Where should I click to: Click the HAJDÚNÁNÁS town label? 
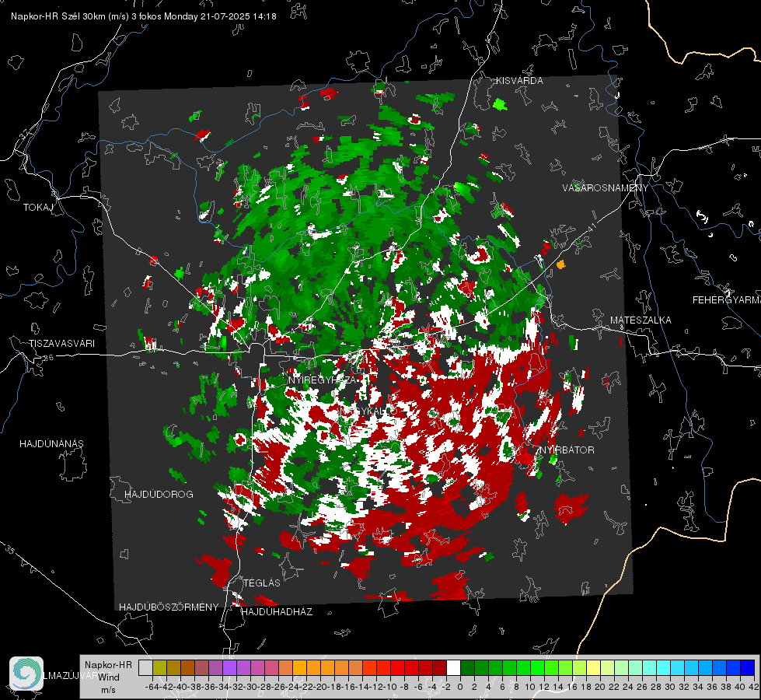tap(51, 444)
